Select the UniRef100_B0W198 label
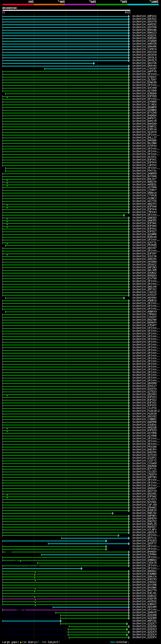Viewport: 161px width, 644px height. click(x=144, y=83)
